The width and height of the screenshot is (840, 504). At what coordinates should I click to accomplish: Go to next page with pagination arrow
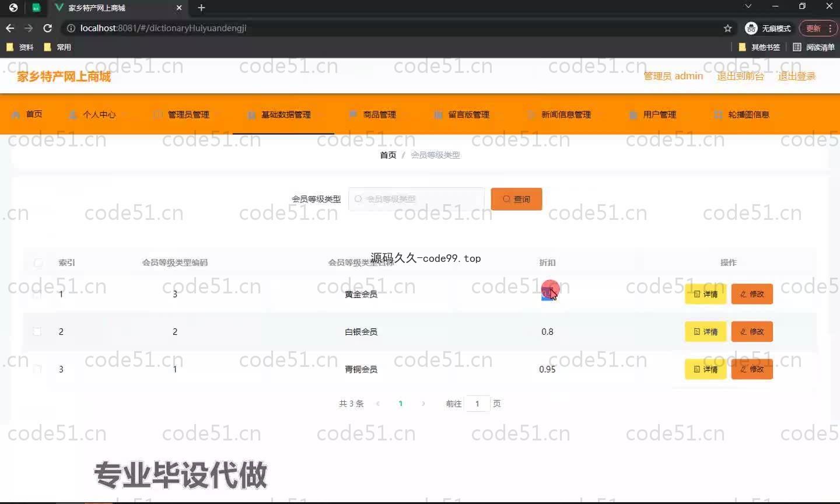pyautogui.click(x=423, y=403)
